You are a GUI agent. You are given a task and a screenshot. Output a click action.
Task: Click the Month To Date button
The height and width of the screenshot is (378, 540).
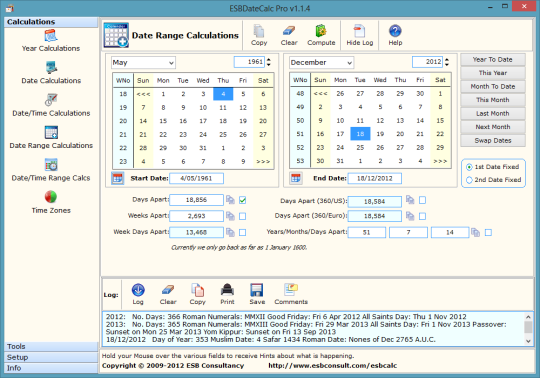(x=493, y=86)
